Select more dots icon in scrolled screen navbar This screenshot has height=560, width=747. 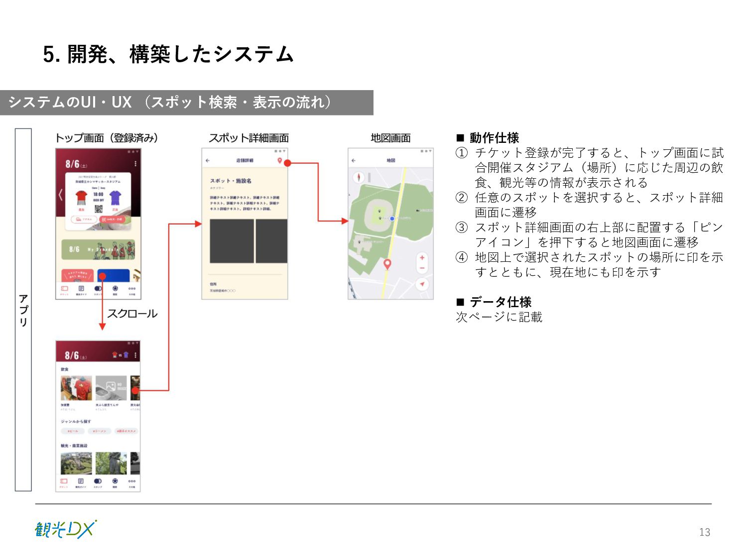tap(131, 481)
